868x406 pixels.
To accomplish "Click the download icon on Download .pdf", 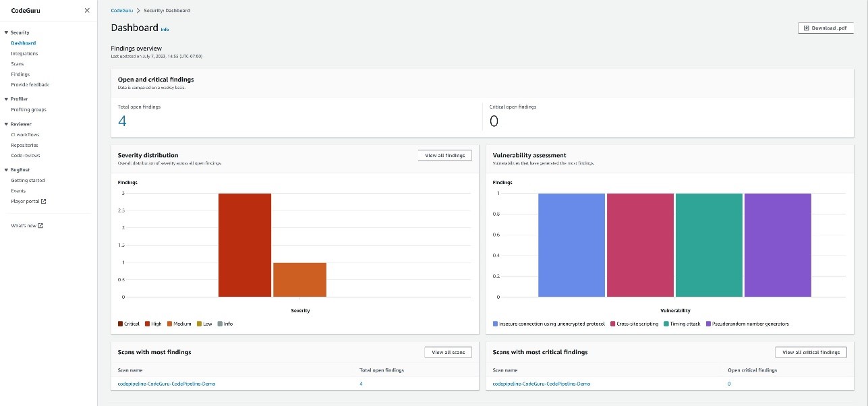I will (x=807, y=28).
